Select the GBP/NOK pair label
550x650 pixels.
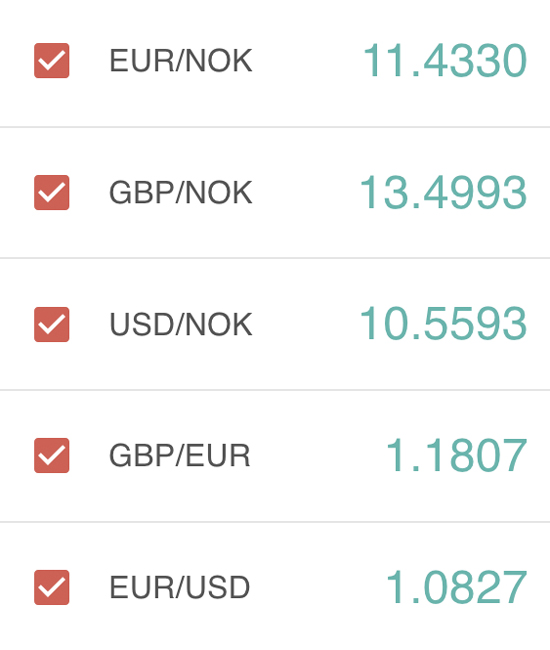coord(181,192)
